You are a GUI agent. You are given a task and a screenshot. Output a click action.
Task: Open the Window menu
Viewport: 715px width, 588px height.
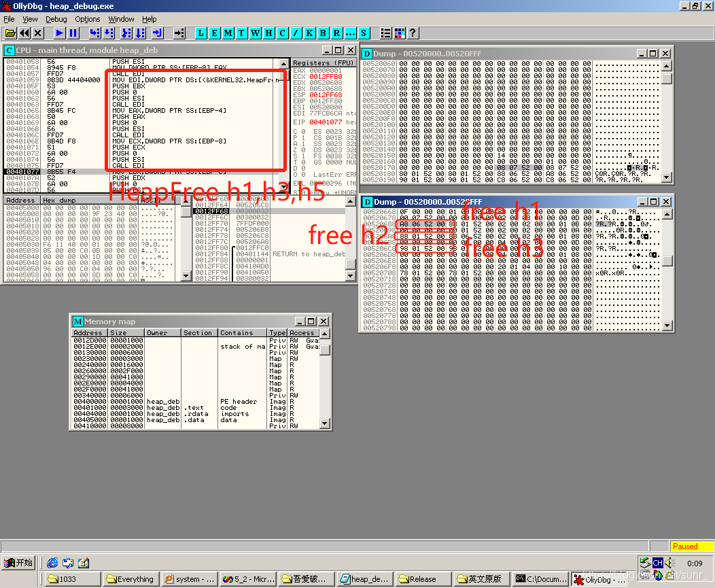pyautogui.click(x=121, y=19)
